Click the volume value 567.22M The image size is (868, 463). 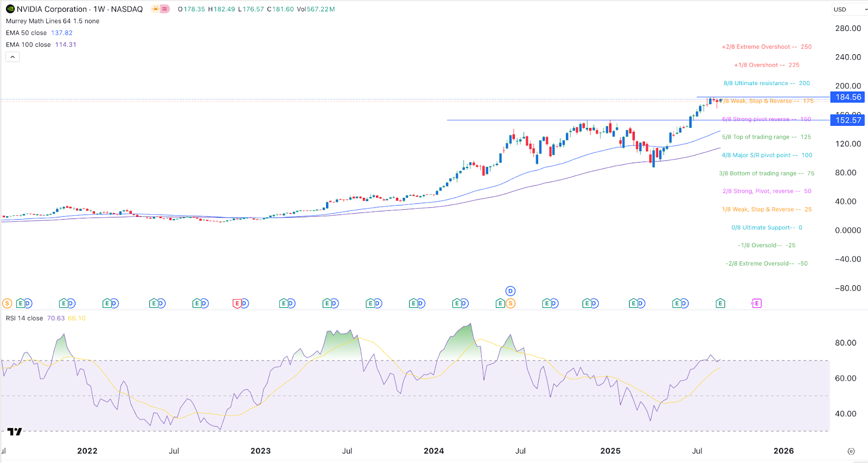(x=321, y=9)
